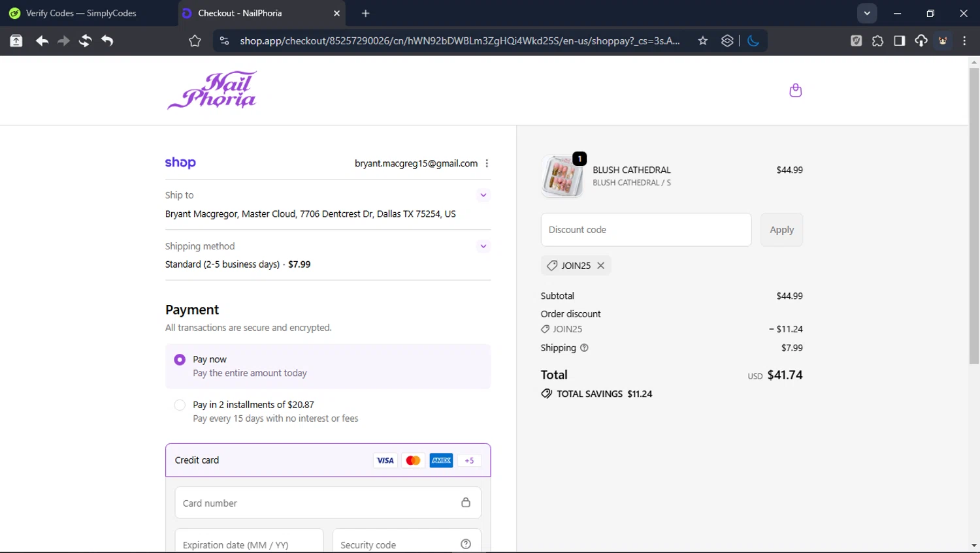Click the profile avatar icon in toolbar
The width and height of the screenshot is (980, 553).
click(x=943, y=40)
